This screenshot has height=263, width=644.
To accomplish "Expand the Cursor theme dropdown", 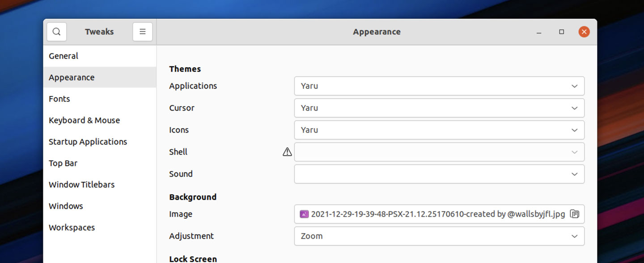I will point(439,108).
